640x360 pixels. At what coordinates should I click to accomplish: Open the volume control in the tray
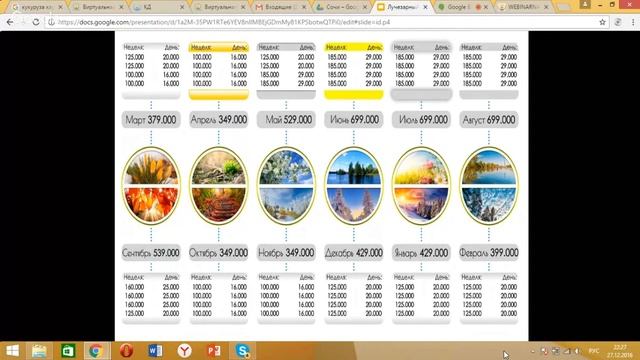tap(577, 351)
